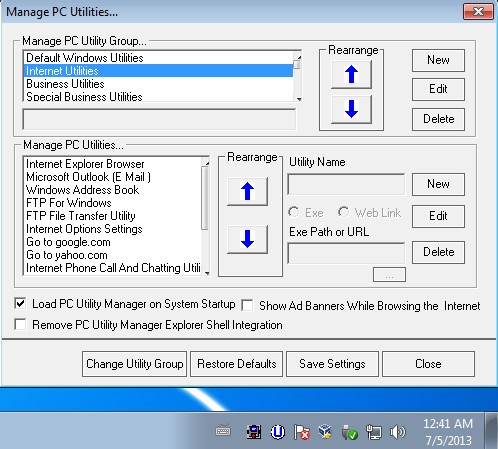
Task: Select Microsoft Outlook (E Mail) entry
Action: pyautogui.click(x=113, y=177)
